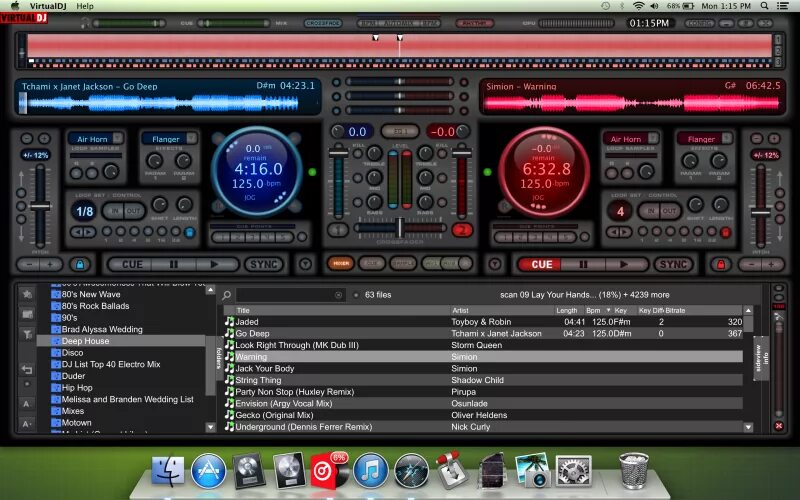Screen dimensions: 800x500
Task: Click the left deck CUE button
Action: pyautogui.click(x=132, y=264)
